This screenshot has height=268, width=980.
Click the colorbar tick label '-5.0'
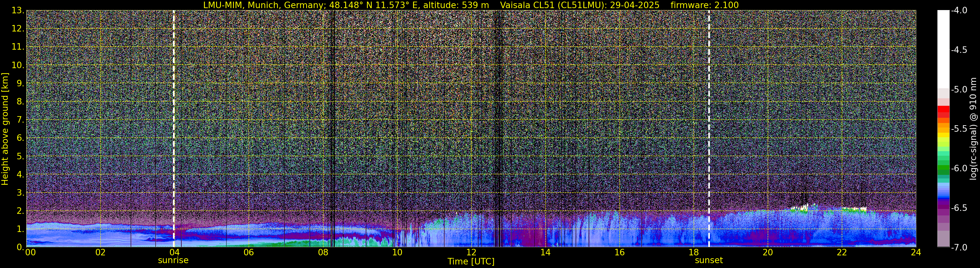coord(959,90)
